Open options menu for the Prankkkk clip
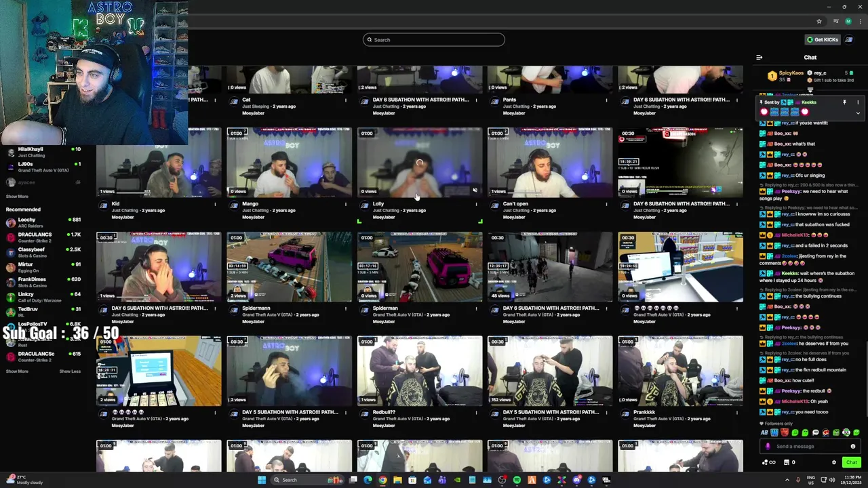 click(x=737, y=412)
